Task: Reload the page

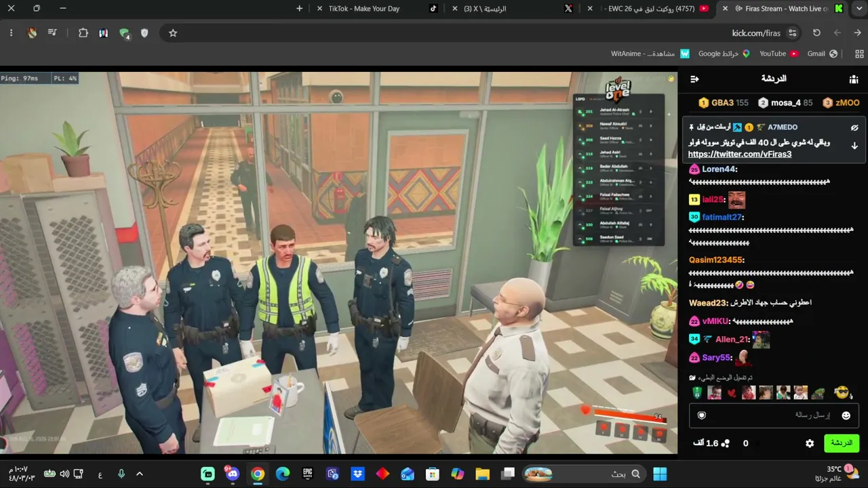Action: 816,33
